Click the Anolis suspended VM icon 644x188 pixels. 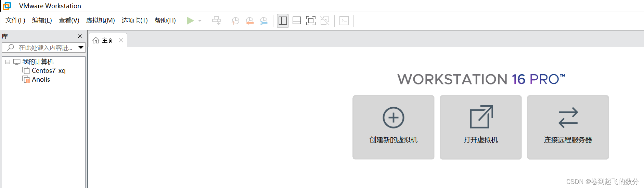[26, 80]
